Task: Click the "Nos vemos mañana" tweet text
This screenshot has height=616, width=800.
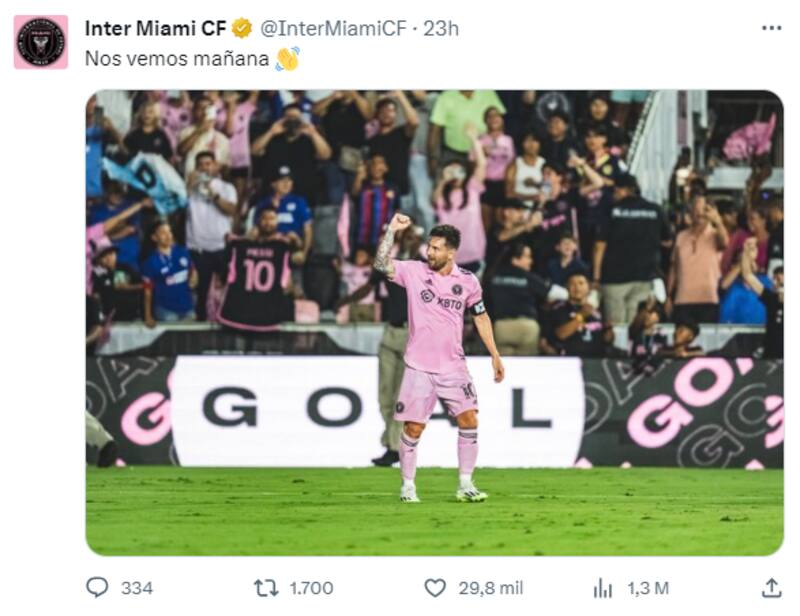Action: coord(176,59)
